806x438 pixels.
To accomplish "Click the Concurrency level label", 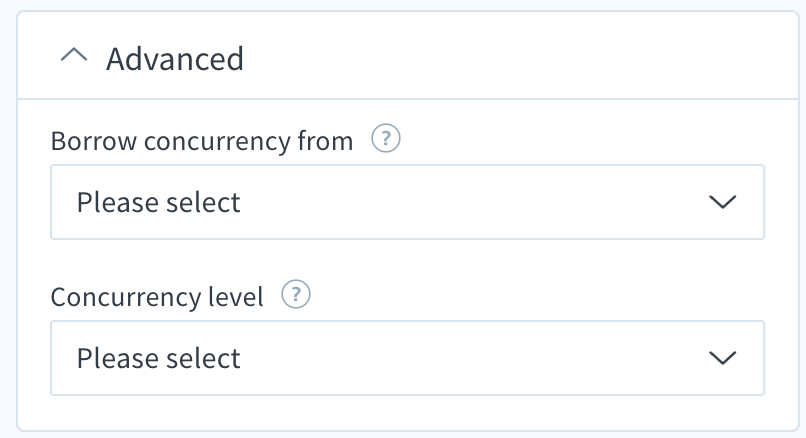I will point(157,297).
